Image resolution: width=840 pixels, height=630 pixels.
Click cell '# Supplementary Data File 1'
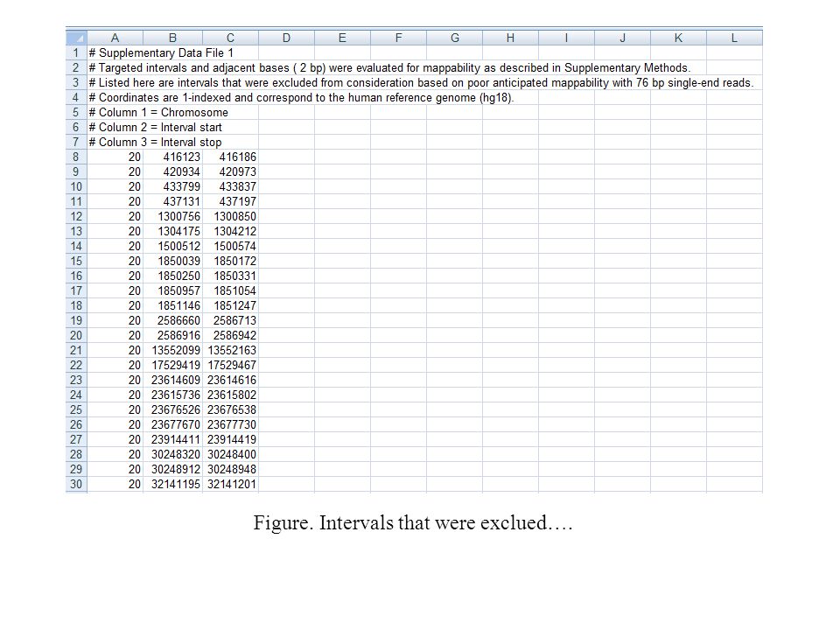161,52
